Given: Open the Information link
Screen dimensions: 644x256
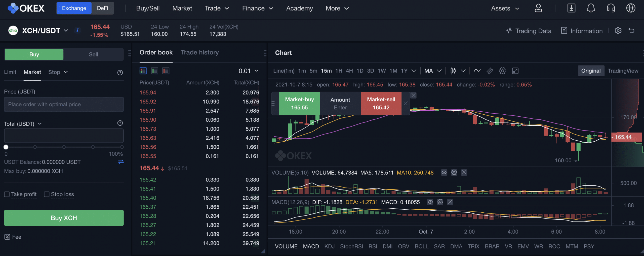Looking at the screenshot, I should [x=582, y=31].
